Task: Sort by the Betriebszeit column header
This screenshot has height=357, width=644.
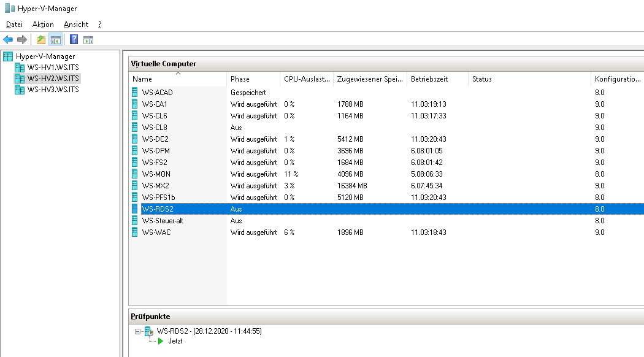Action: 438,79
